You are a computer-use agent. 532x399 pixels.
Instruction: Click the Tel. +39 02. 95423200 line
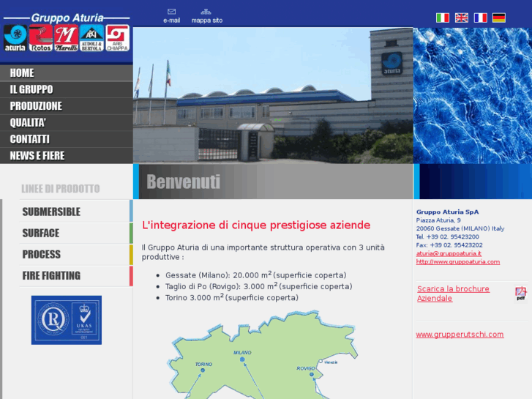point(448,236)
